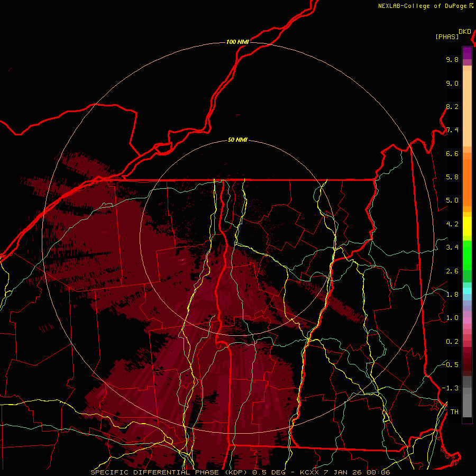Click the KCXX radar site identifier in caption

tap(309, 472)
